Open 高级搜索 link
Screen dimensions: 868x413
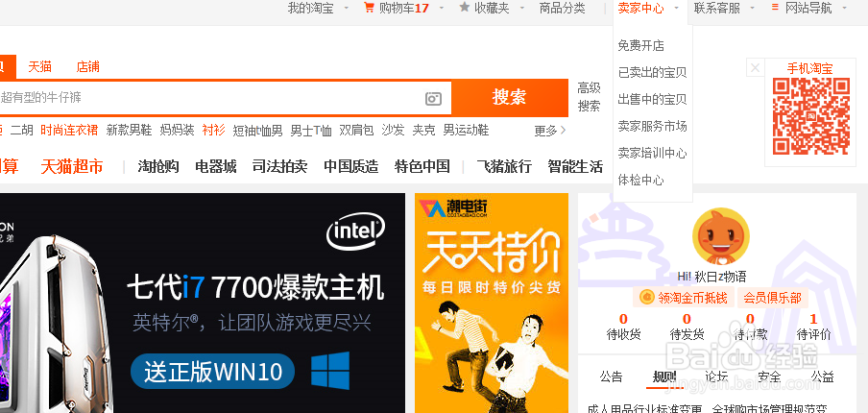point(589,97)
